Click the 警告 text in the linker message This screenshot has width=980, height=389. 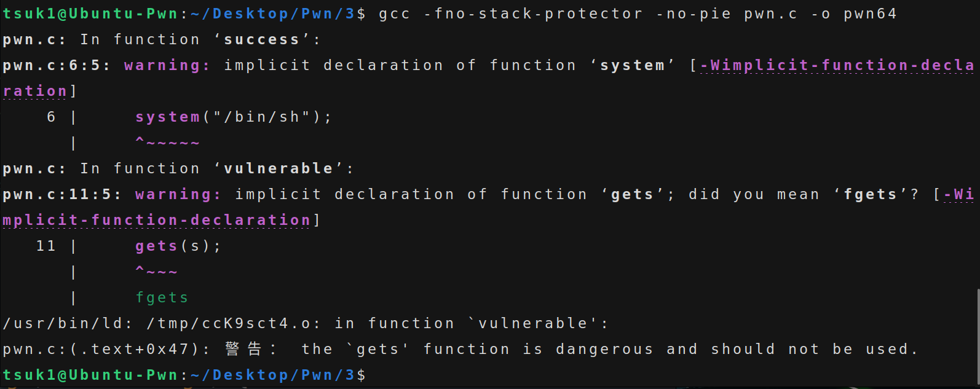click(244, 350)
